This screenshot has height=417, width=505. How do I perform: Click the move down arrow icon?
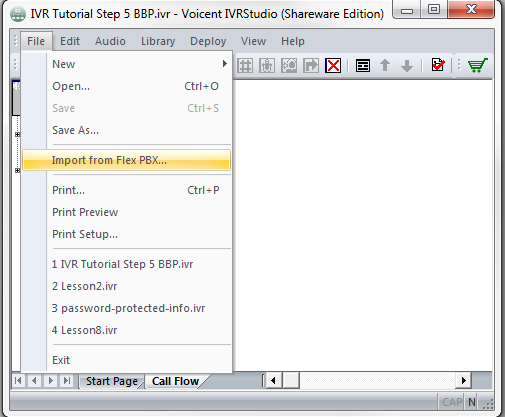tap(407, 66)
